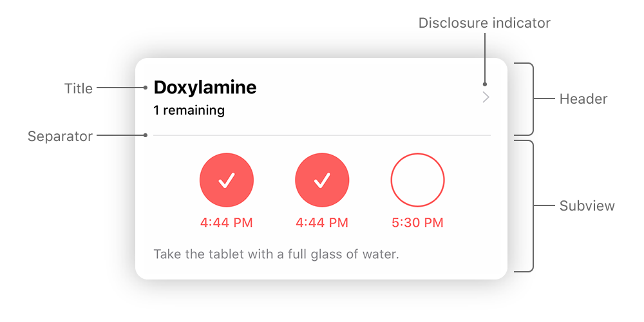Image resolution: width=644 pixels, height=322 pixels.
Task: Click the "1 remaining" subtitle text
Action: [x=189, y=111]
